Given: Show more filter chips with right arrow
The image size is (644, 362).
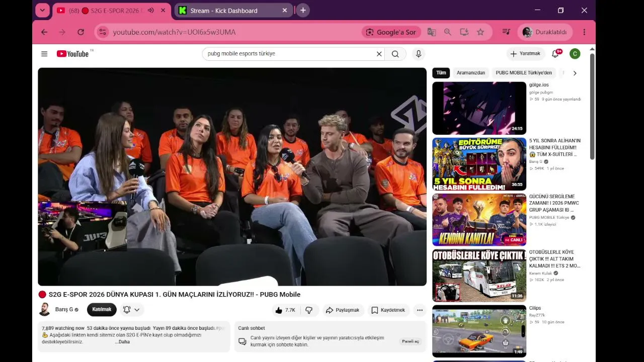Looking at the screenshot, I should point(575,73).
